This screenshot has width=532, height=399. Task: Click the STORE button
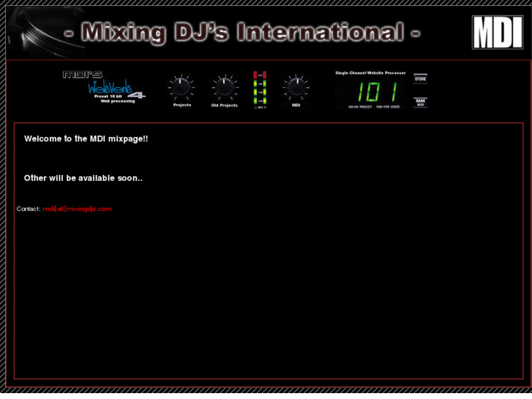(420, 78)
